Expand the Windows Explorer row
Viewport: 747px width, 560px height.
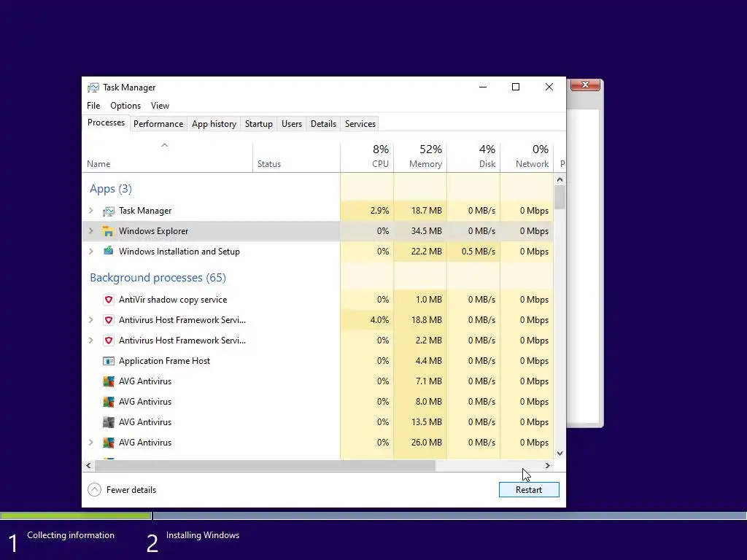coord(91,231)
